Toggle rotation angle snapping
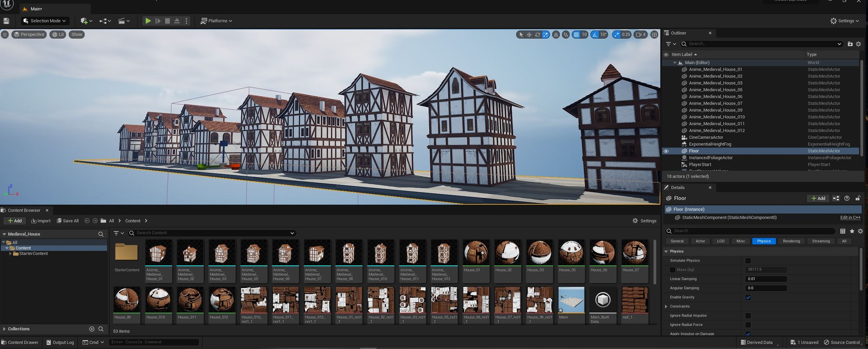Viewport: 868px width, 349px height. pyautogui.click(x=595, y=34)
